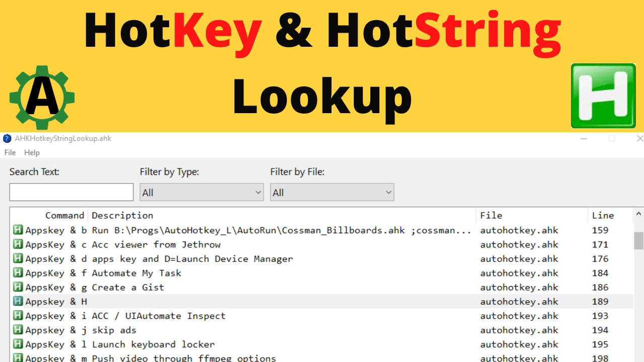The image size is (644, 362).
Task: Click the hotkey icon beside Appskey & b
Action: [18, 230]
